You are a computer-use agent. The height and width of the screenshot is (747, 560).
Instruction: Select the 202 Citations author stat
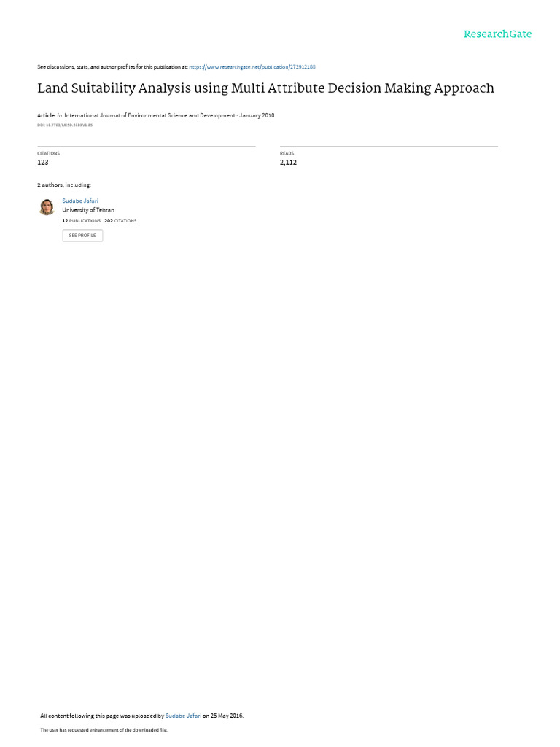[x=120, y=221]
